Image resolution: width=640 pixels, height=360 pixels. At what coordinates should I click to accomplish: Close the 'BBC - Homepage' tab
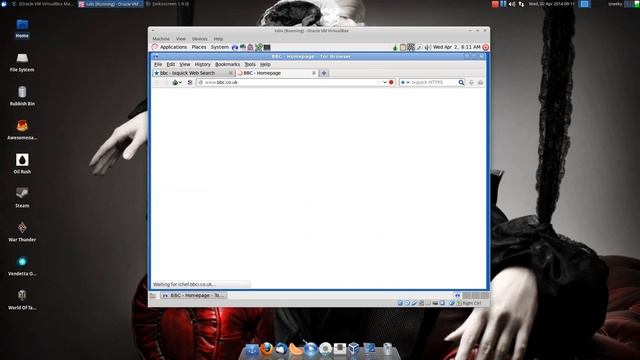(314, 73)
